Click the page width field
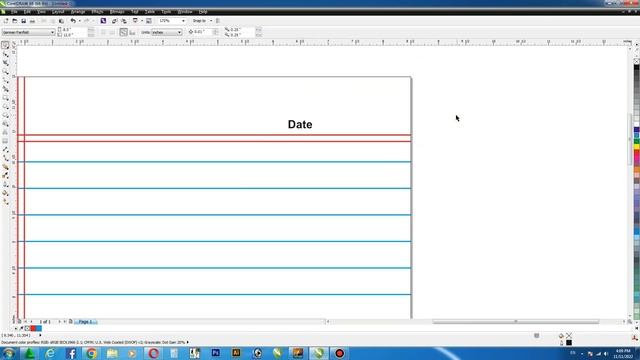 pyautogui.click(x=75, y=29)
